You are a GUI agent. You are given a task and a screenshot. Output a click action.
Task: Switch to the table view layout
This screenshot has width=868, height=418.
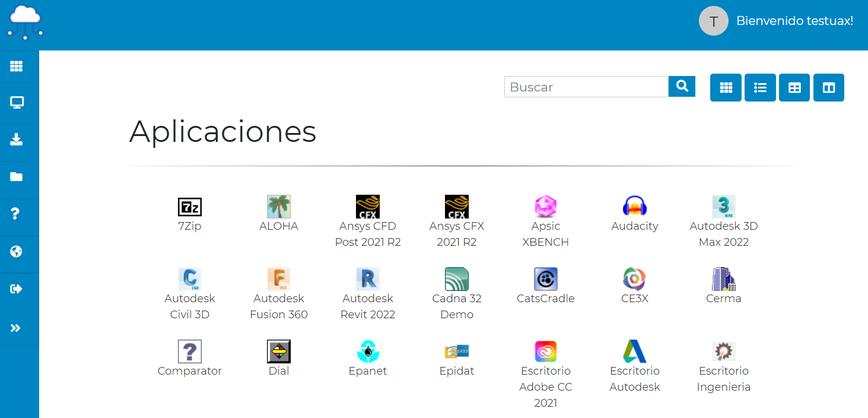794,88
